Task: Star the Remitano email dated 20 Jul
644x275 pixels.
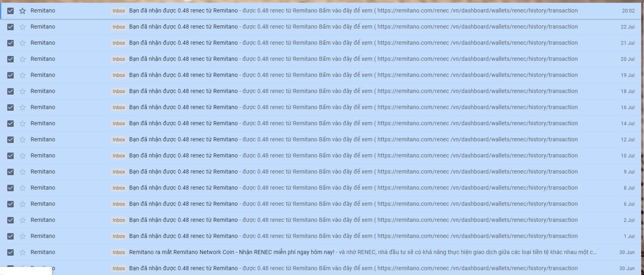Action: click(x=23, y=59)
